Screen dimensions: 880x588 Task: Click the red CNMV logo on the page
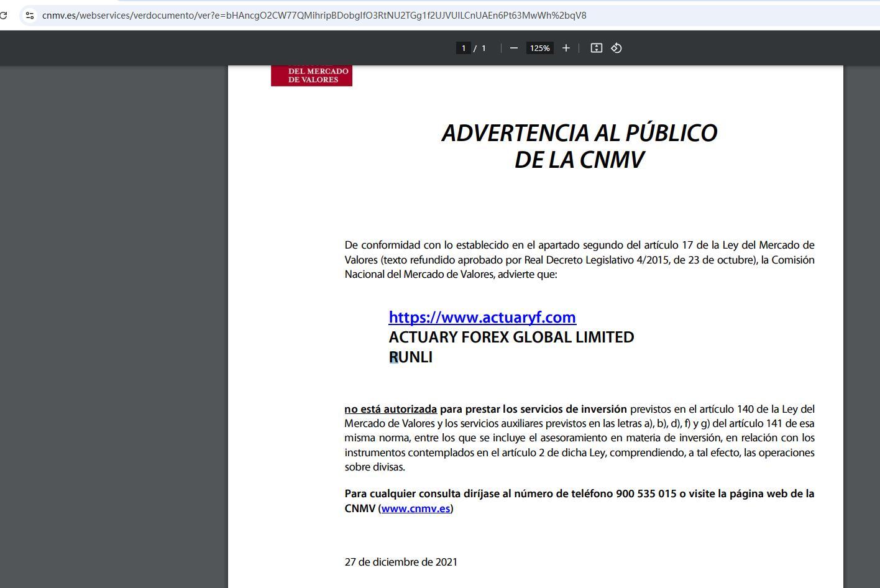pyautogui.click(x=311, y=75)
